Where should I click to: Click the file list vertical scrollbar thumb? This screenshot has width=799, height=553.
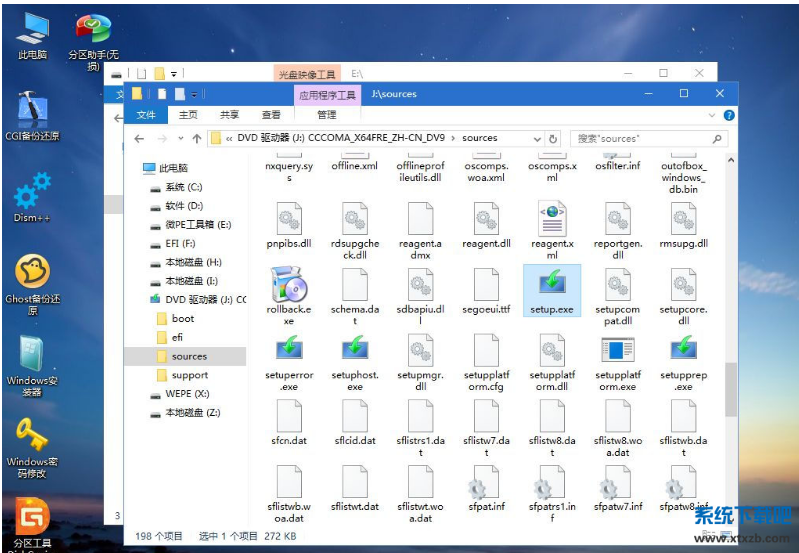coord(731,390)
